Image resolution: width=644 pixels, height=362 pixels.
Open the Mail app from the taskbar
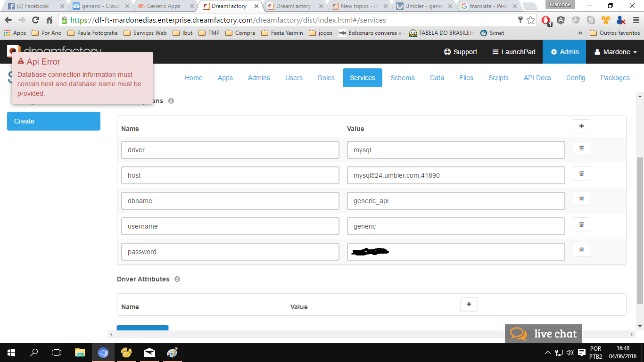point(149,353)
